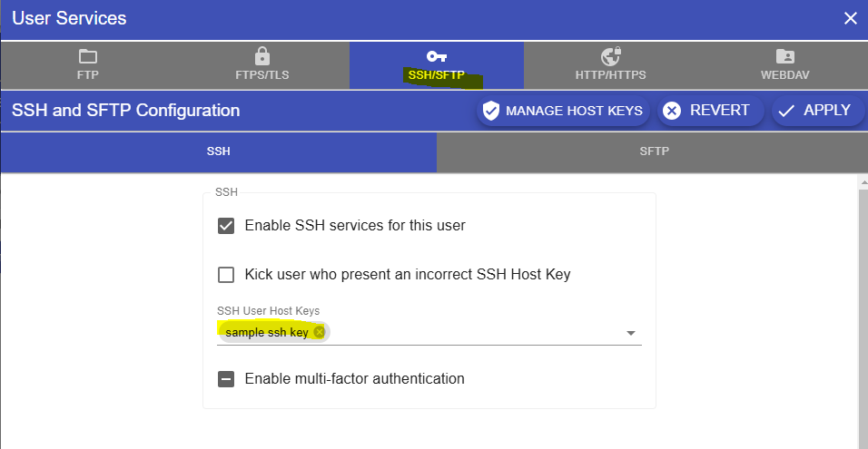This screenshot has width=868, height=449.
Task: Close the User Services dialog
Action: click(850, 18)
